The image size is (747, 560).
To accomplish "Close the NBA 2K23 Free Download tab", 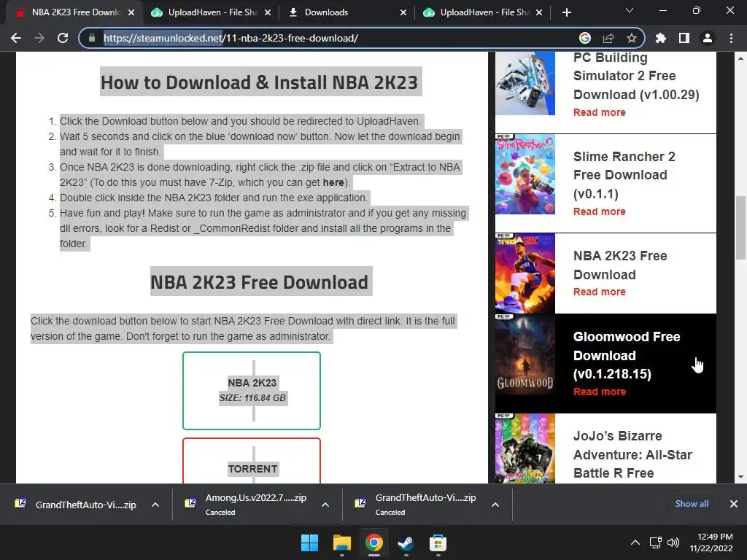I will (131, 12).
